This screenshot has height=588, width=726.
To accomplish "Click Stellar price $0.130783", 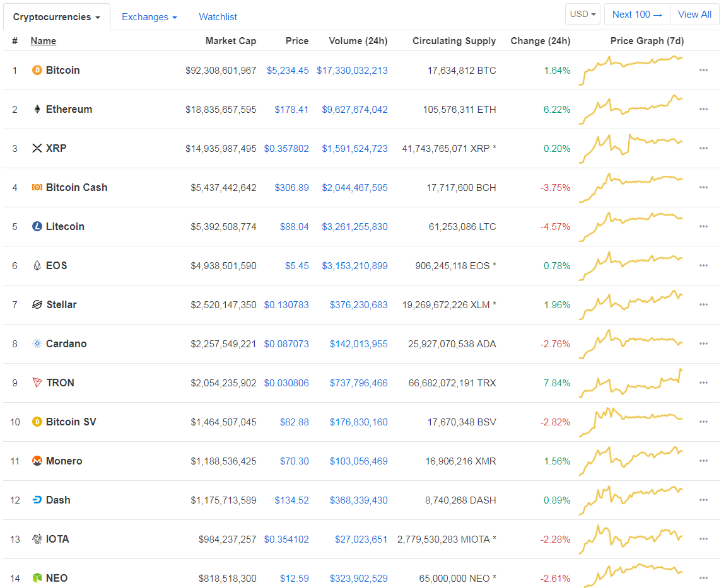I will tap(286, 305).
